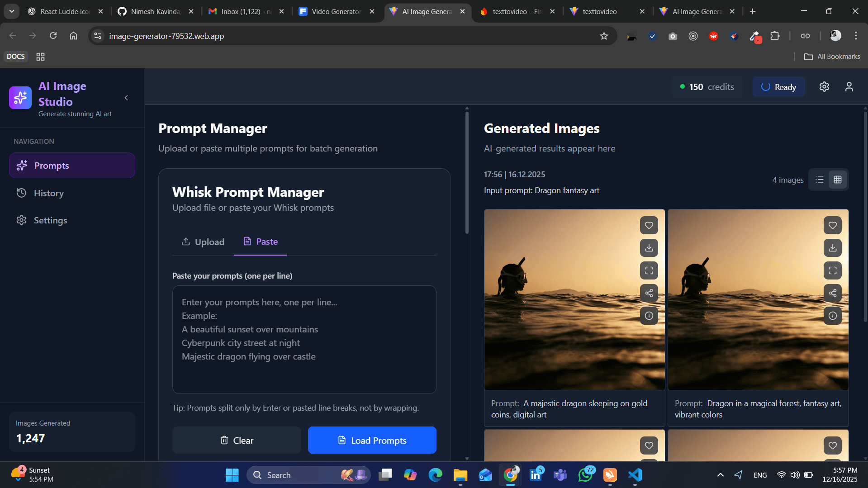Open Chrome three-dot menu
The image size is (868, 488).
[x=856, y=36]
